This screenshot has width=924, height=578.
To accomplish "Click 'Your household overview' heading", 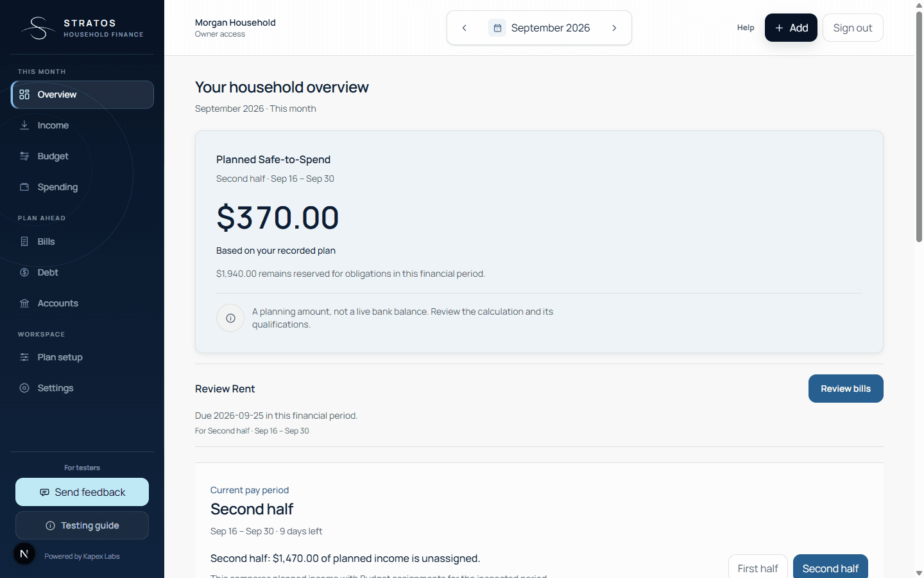I will pyautogui.click(x=282, y=87).
